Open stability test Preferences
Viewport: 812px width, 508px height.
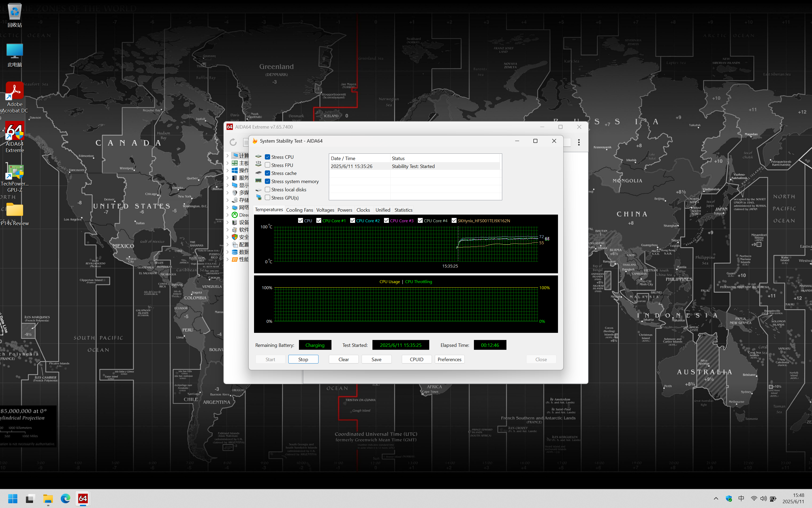pos(450,359)
